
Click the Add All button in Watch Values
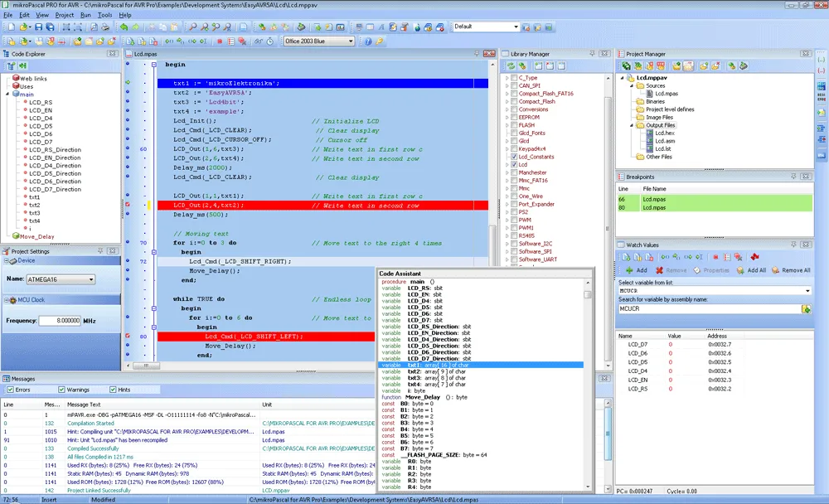[751, 270]
